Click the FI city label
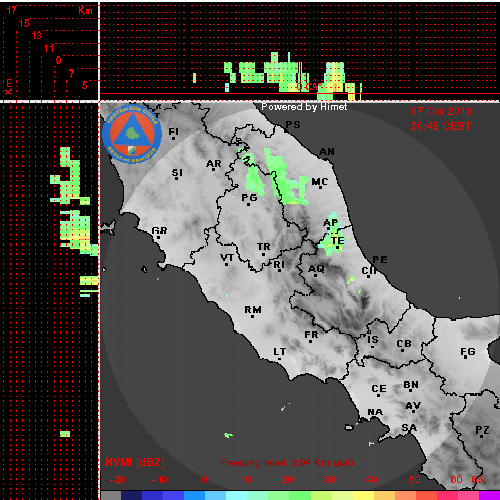 [x=173, y=132]
